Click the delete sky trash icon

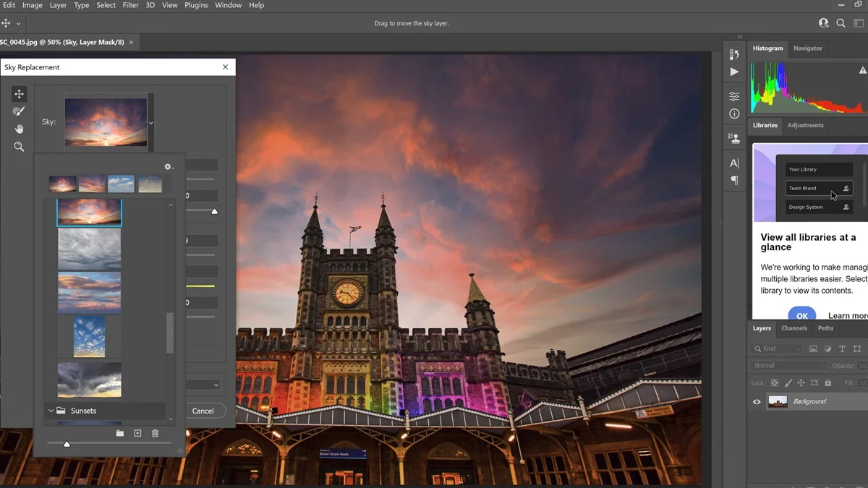(155, 433)
